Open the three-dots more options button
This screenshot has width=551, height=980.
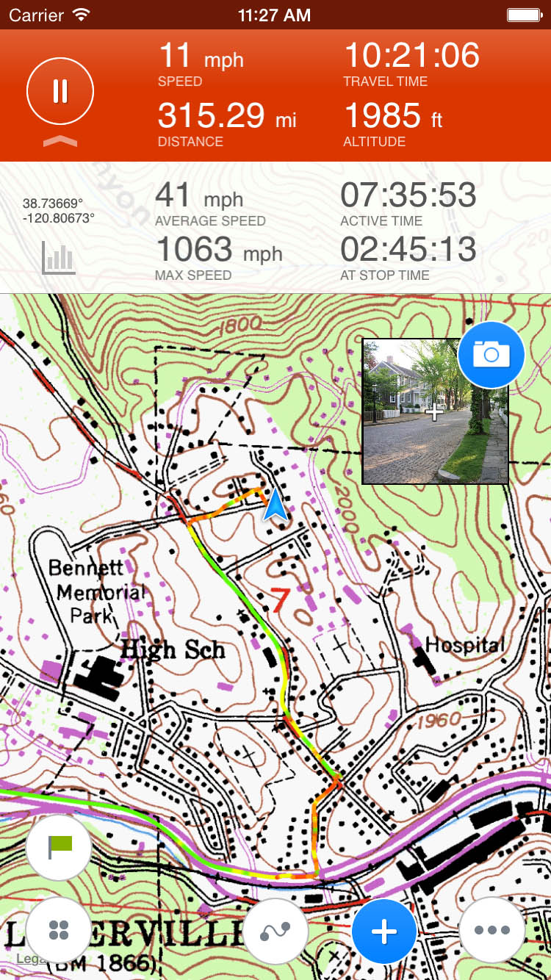(x=491, y=930)
